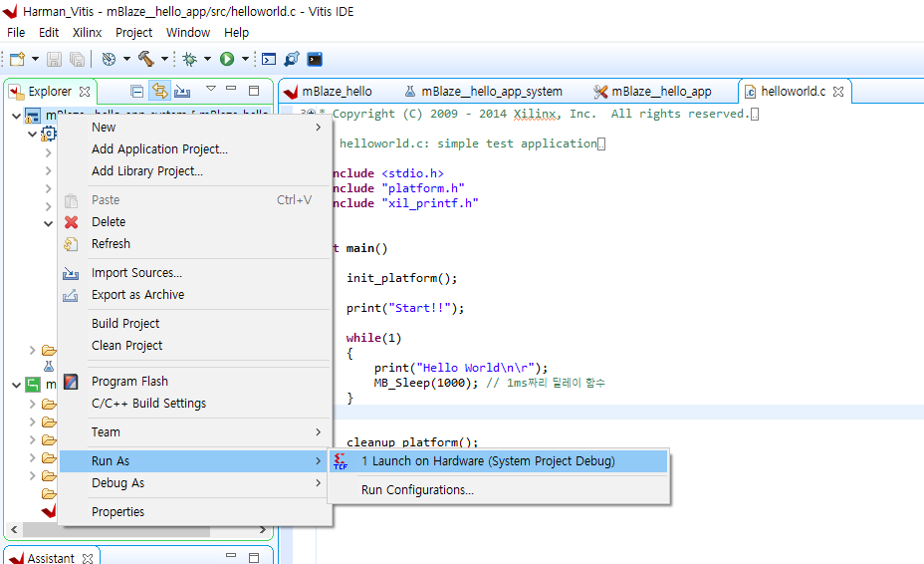Open Run Configurations...
The height and width of the screenshot is (564, 924).
pos(499,489)
